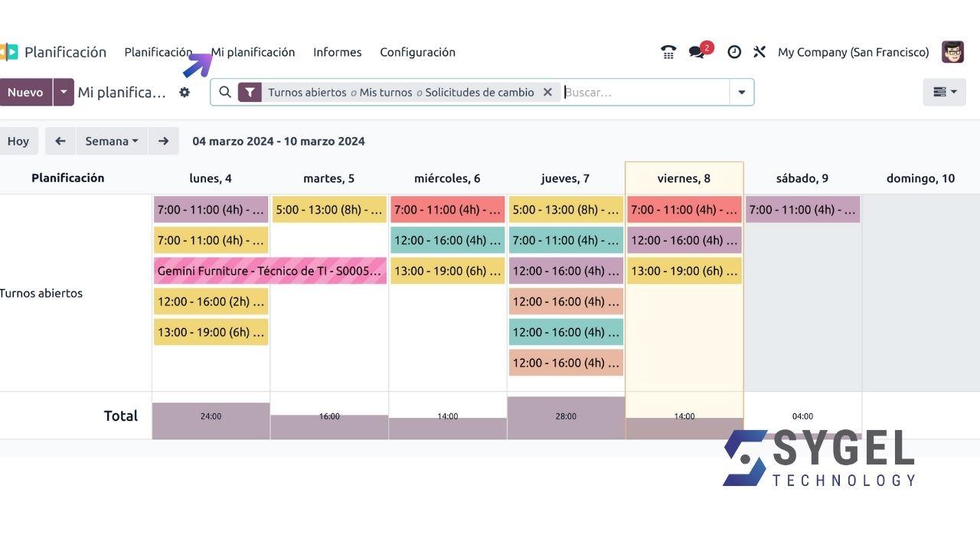Viewport: 980px width, 551px height.
Task: Open the Informes menu
Action: (337, 52)
